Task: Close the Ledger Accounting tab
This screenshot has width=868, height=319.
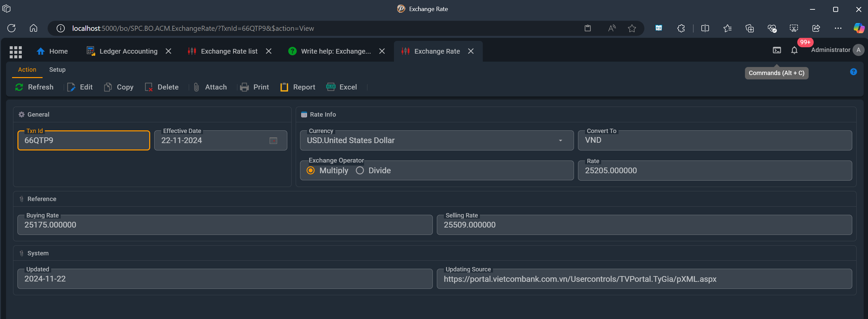Action: click(x=169, y=51)
